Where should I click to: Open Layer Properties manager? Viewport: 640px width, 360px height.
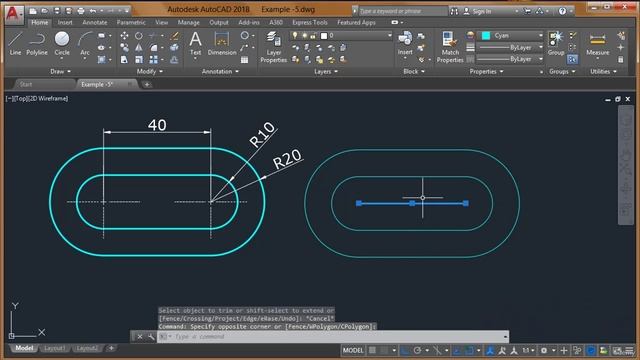(273, 47)
